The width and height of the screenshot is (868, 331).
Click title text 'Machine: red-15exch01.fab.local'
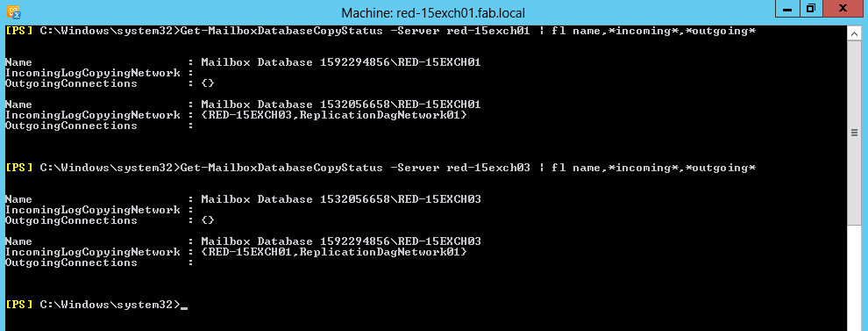(433, 13)
